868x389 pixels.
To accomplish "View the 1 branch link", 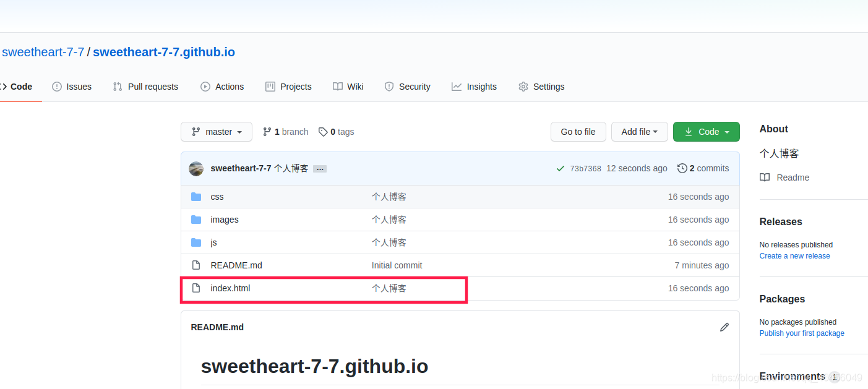I will tap(285, 132).
